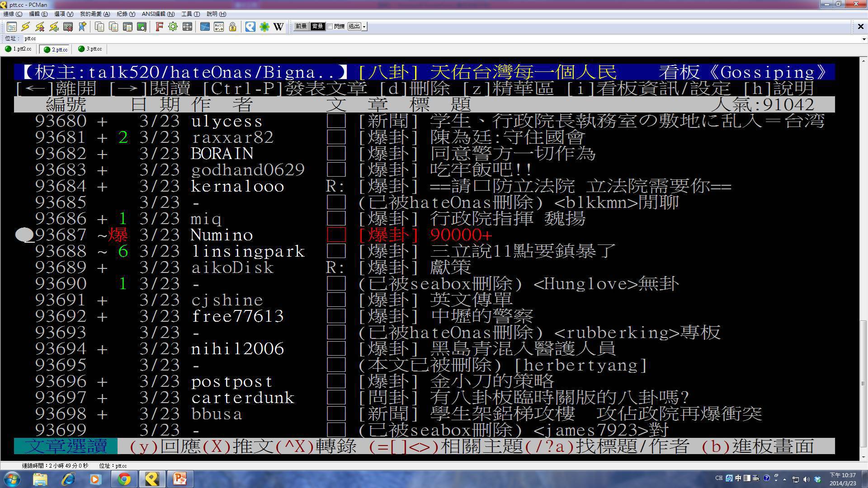Click the Wikipedia W search icon
The image size is (868, 488).
point(278,27)
